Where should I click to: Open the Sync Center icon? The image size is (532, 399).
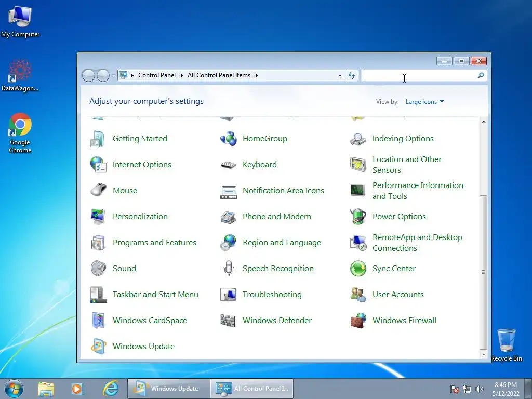pyautogui.click(x=358, y=269)
